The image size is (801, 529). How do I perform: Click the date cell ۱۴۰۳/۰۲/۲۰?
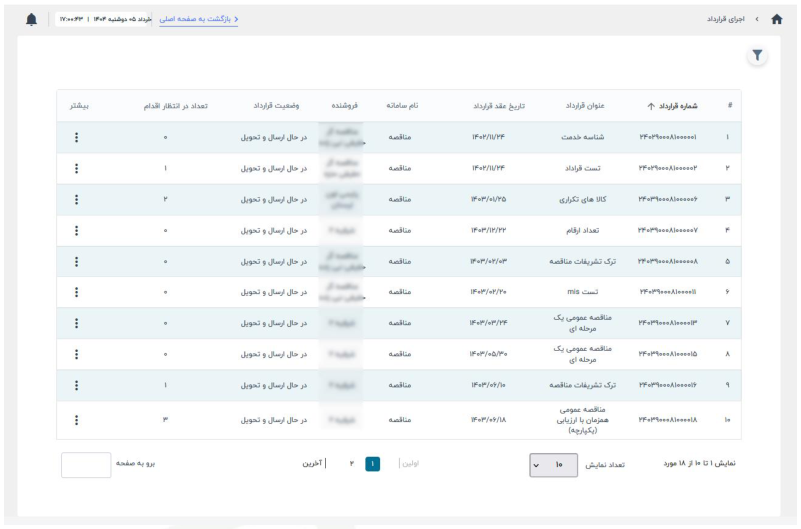[x=488, y=292]
